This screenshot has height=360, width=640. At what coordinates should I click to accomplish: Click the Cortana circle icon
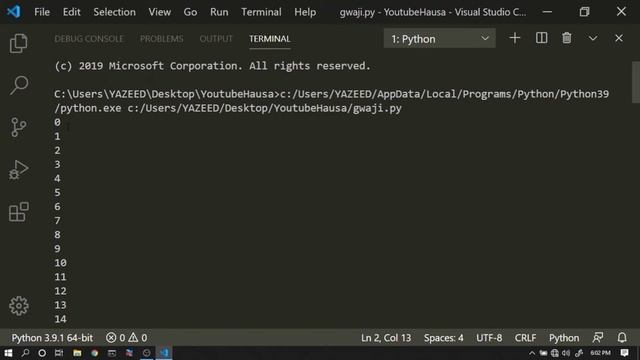[42, 353]
